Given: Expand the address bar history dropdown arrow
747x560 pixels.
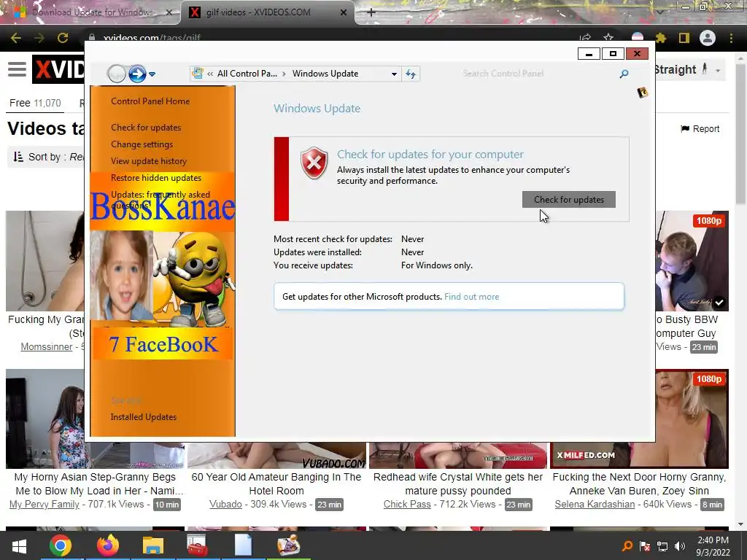Looking at the screenshot, I should (394, 74).
